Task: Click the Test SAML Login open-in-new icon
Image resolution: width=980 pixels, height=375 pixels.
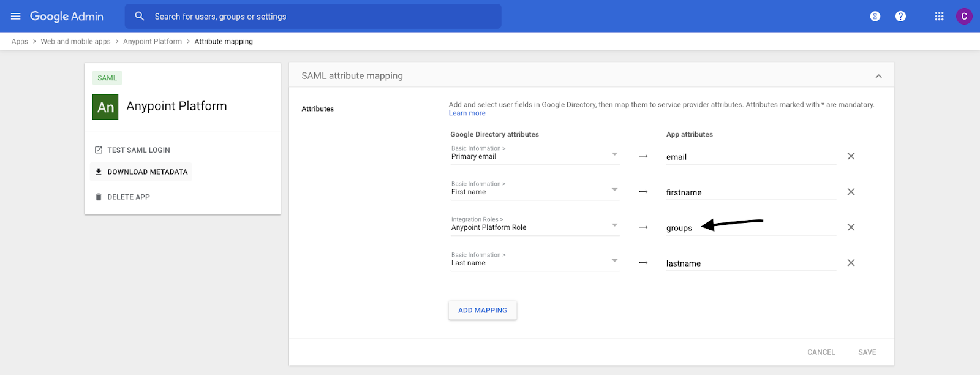Action: (x=99, y=150)
